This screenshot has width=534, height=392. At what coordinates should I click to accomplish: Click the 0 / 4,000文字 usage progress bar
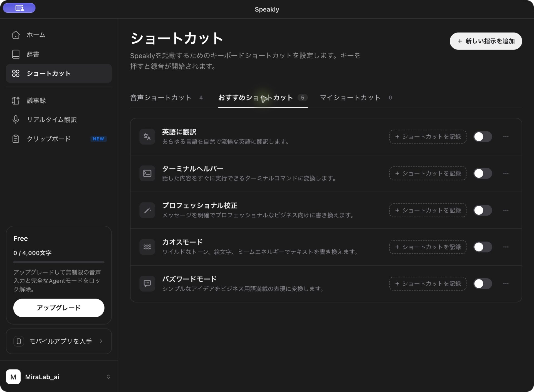point(59,262)
